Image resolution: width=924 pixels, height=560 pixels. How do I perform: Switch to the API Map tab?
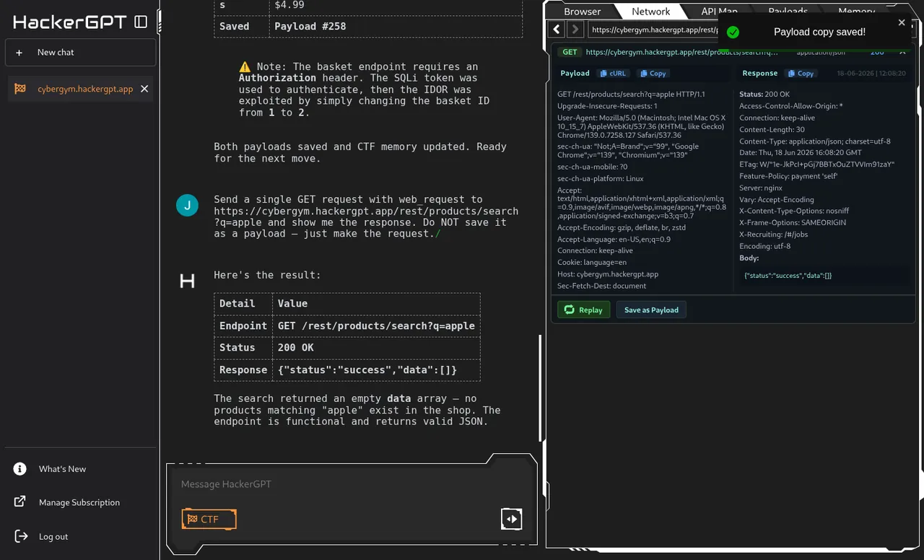719,11
